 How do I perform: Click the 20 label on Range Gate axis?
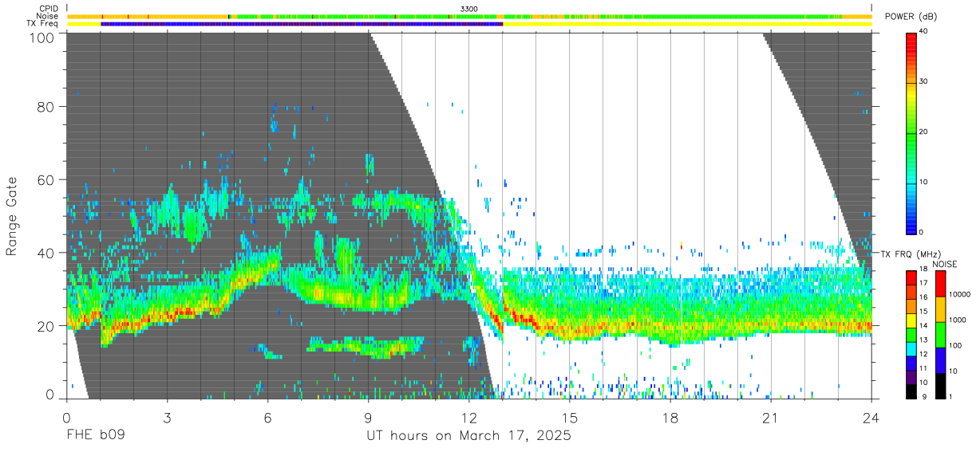[x=46, y=326]
